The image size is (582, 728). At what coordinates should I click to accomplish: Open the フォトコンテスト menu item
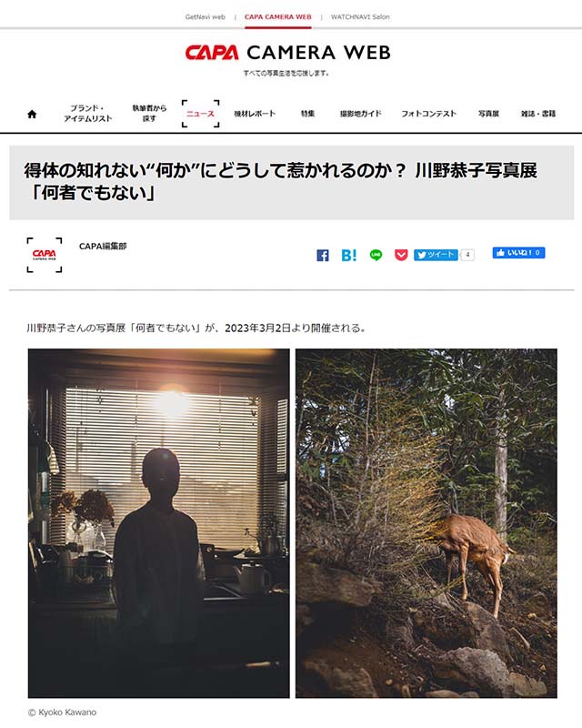[x=429, y=114]
